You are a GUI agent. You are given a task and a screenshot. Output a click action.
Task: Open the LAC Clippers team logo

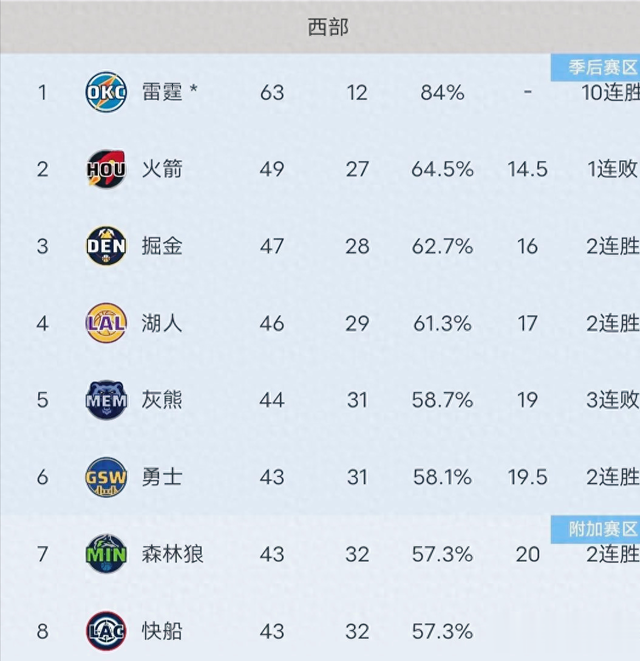pos(106,631)
